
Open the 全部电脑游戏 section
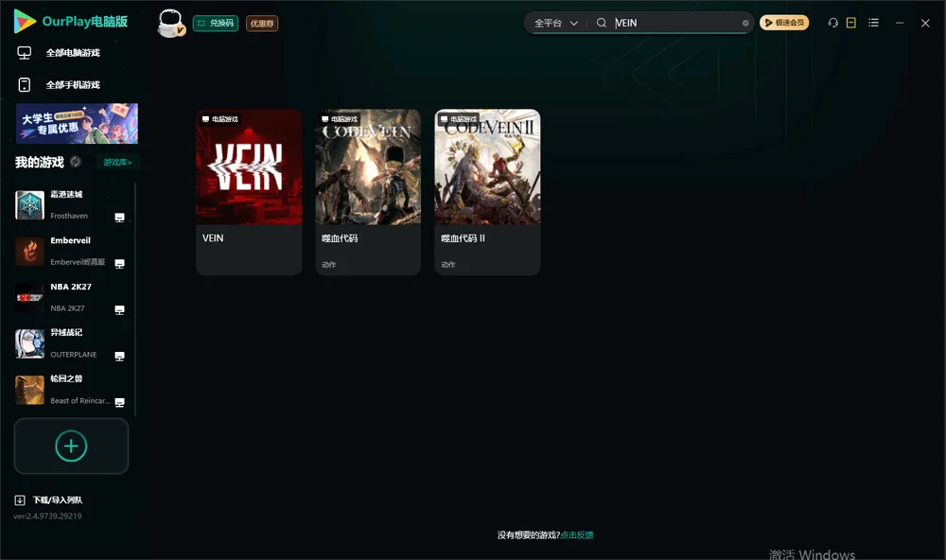[x=59, y=53]
